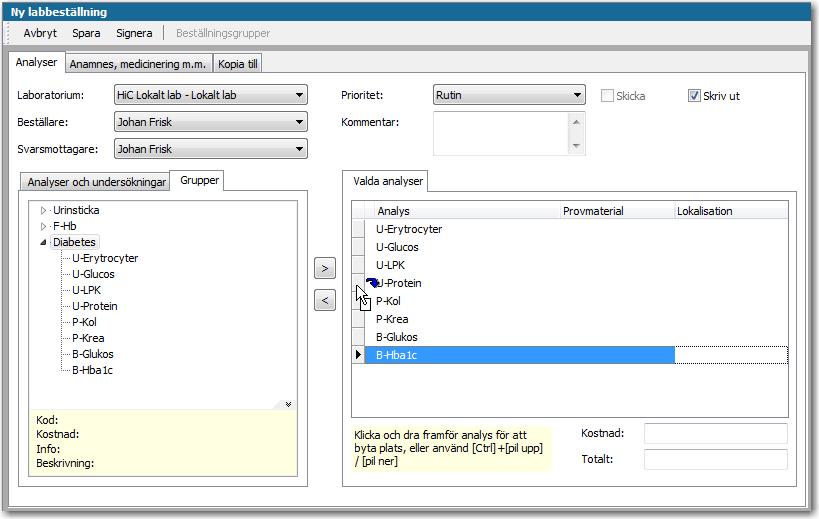Select U-Erytrocyter row in Valda analyser
The image size is (819, 519).
coord(576,229)
